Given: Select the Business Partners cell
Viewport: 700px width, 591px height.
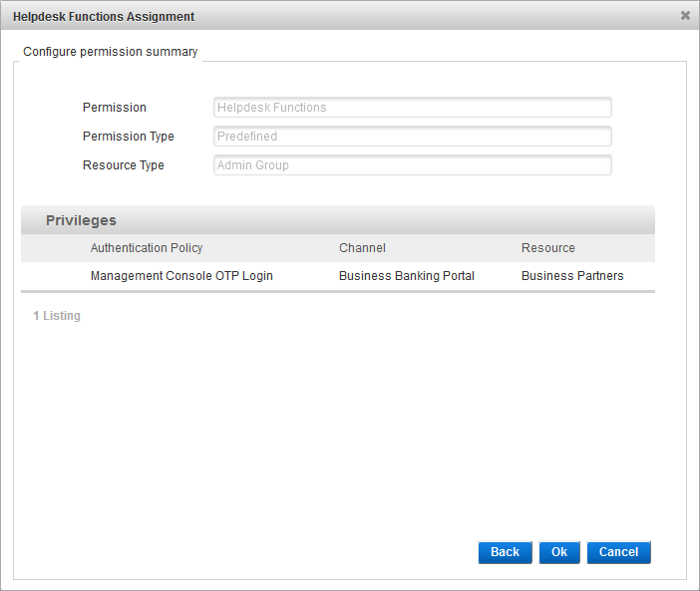Looking at the screenshot, I should [572, 276].
